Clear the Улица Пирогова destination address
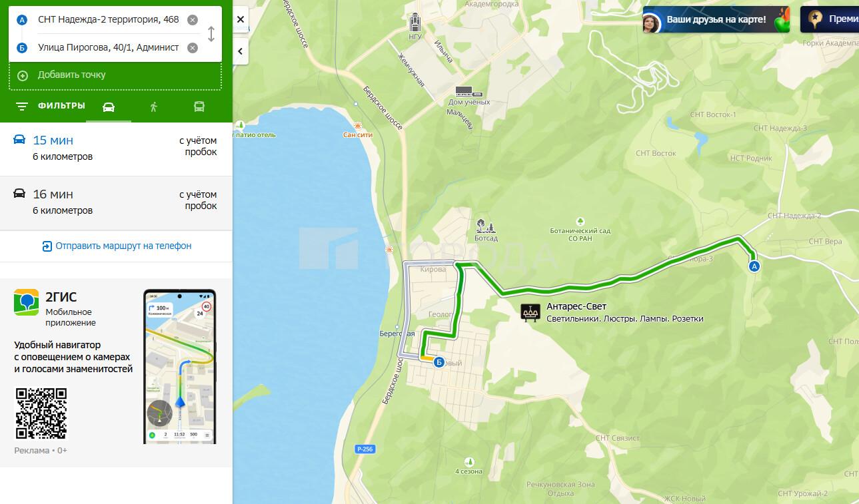859x504 pixels. (193, 47)
